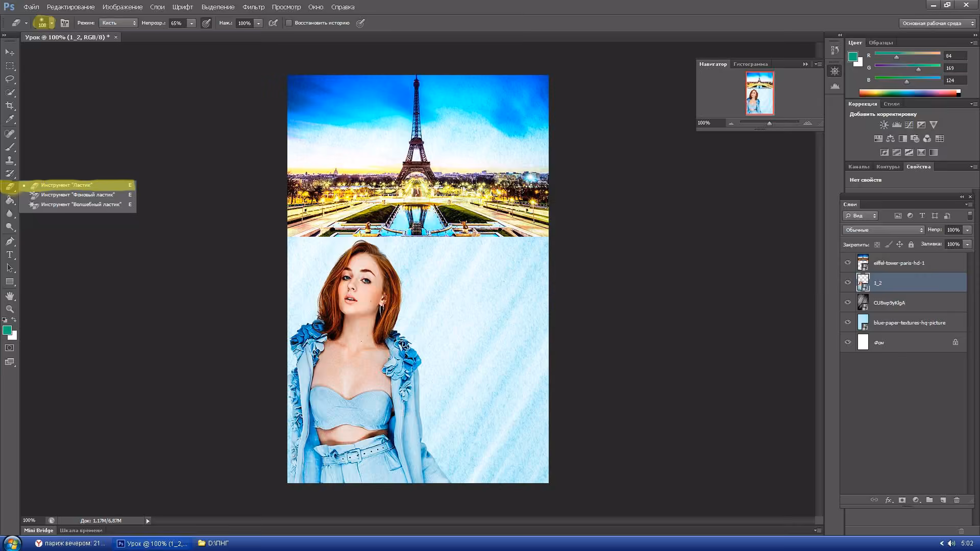Open layer Заливка fill dropdown arrow
980x551 pixels.
(x=967, y=244)
